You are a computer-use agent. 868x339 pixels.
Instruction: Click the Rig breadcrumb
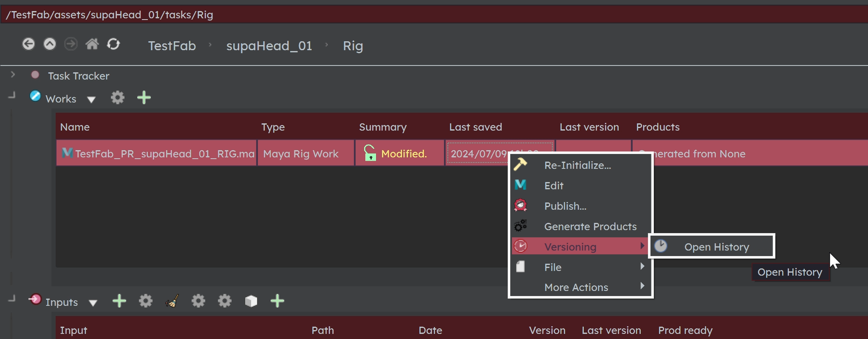pos(353,46)
